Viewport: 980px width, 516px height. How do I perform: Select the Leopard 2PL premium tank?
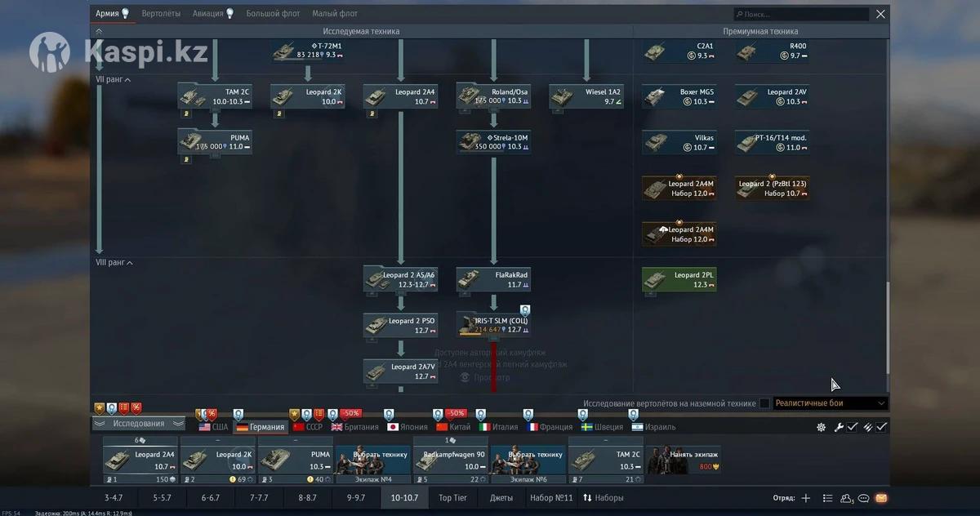coord(679,279)
